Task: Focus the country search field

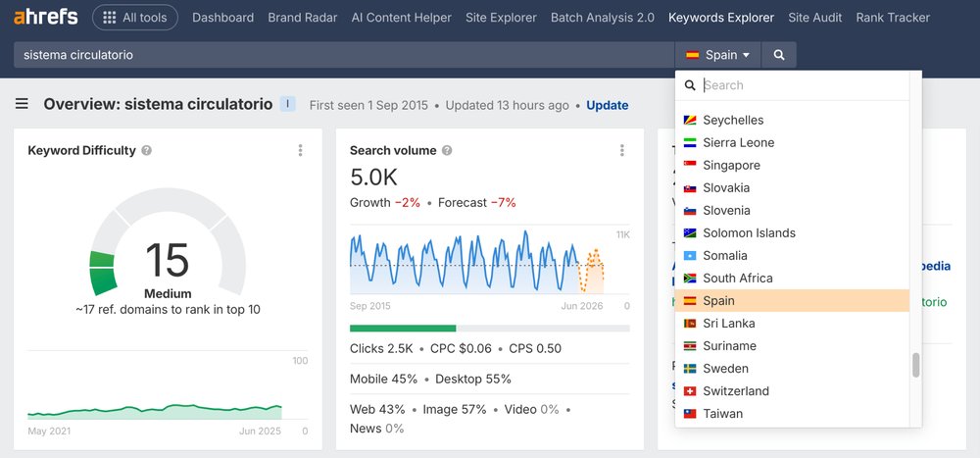Action: click(x=793, y=85)
